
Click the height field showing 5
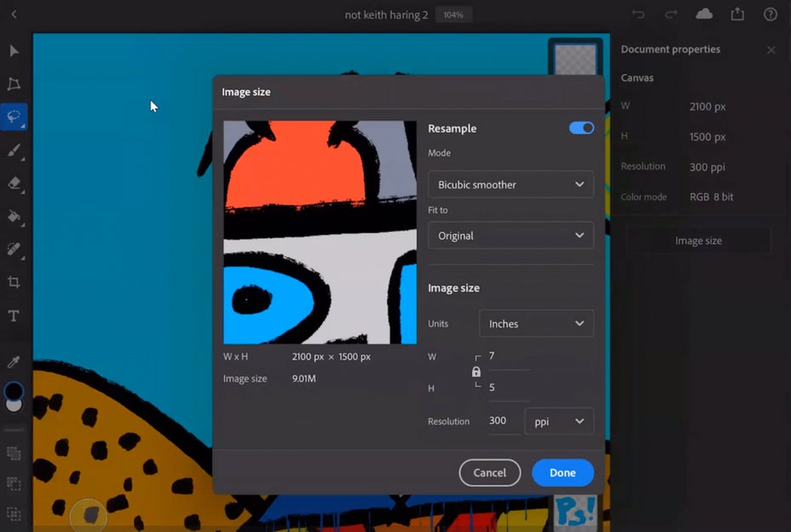click(x=509, y=388)
